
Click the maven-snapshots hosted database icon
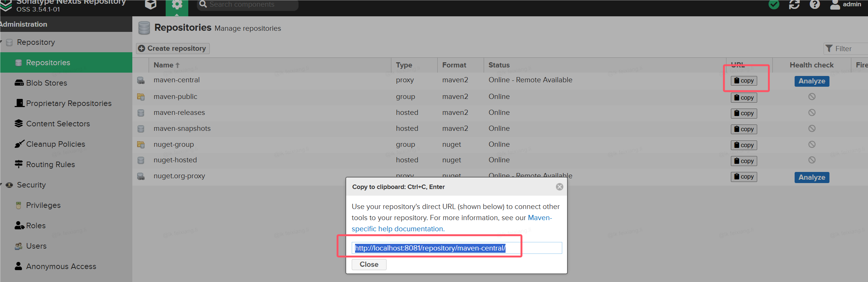(x=141, y=129)
